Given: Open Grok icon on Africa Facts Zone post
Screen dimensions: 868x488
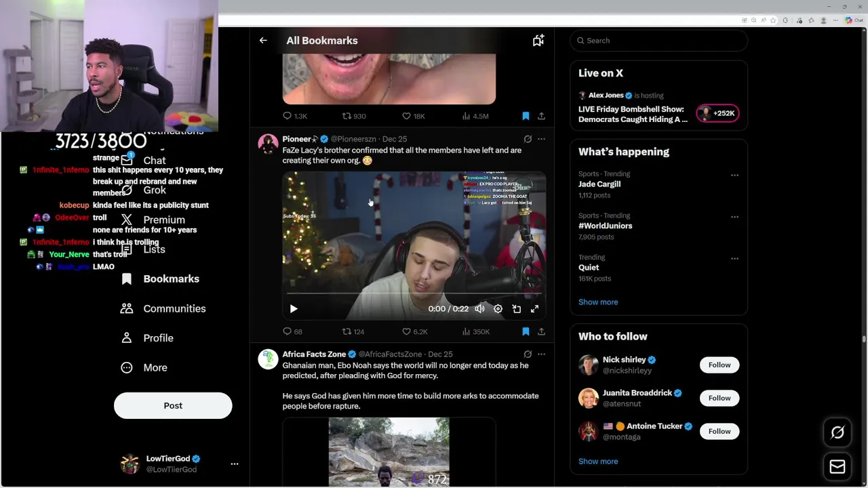Looking at the screenshot, I should click(x=528, y=354).
